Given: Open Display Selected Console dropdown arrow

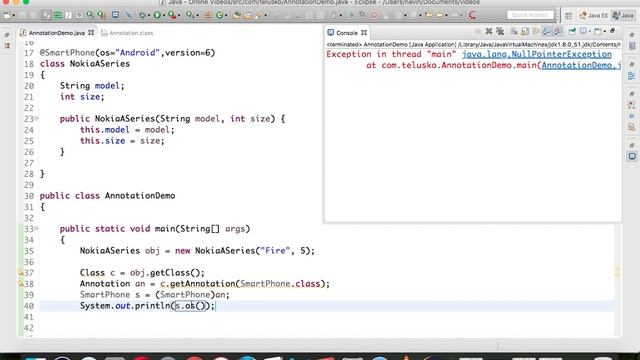Looking at the screenshot, I should [x=590, y=31].
